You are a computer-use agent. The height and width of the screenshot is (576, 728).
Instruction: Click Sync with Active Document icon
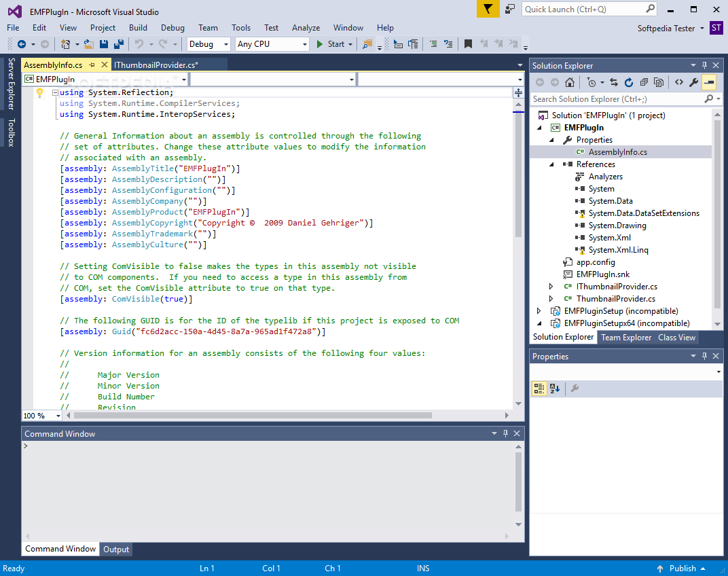coord(614,82)
